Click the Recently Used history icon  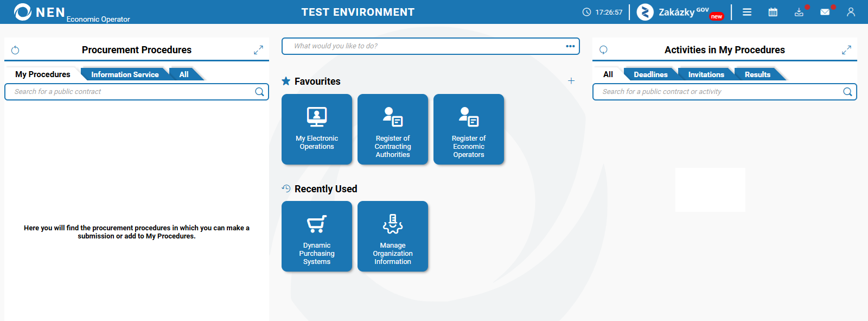pos(286,188)
